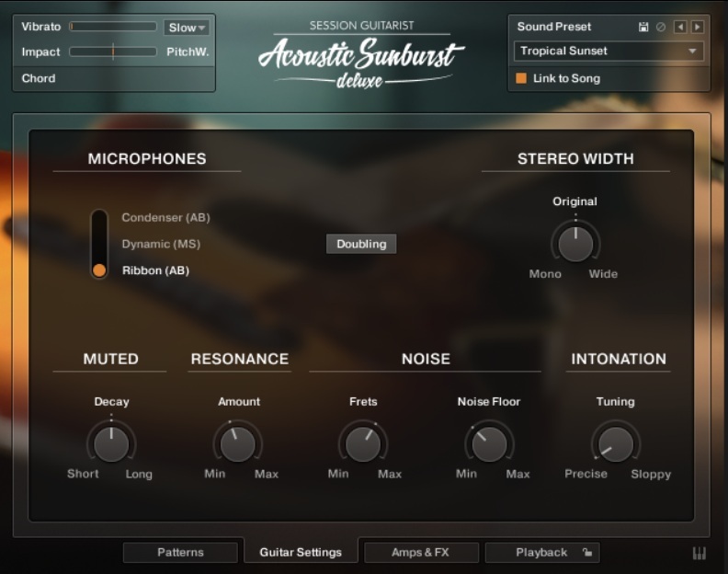728x574 pixels.
Task: Open the Vibrato Slow speed dropdown
Action: click(x=187, y=28)
